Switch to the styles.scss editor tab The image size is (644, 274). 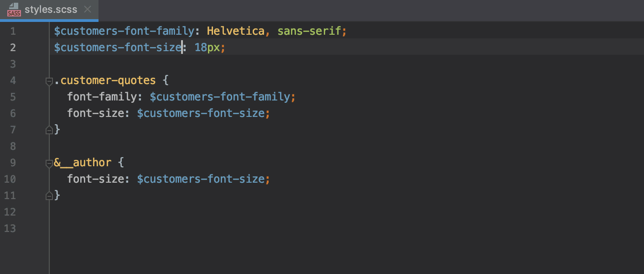point(50,9)
